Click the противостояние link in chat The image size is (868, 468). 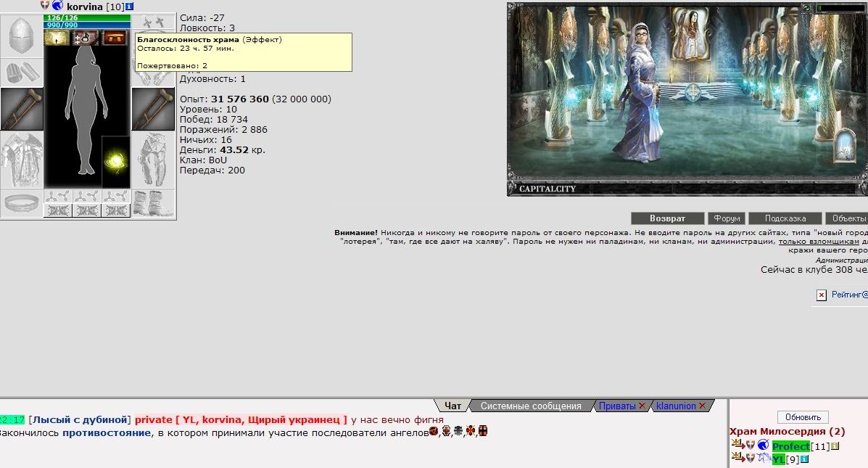pyautogui.click(x=107, y=433)
